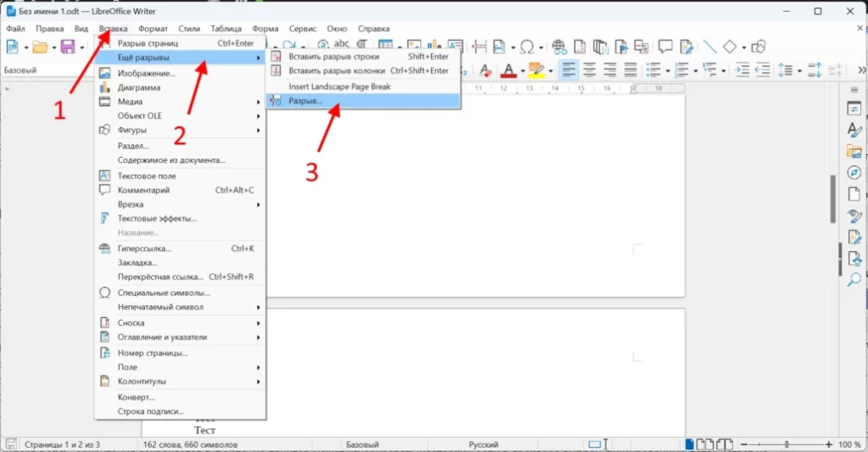Select the Insert Line tool
The width and height of the screenshot is (868, 452).
pos(709,47)
